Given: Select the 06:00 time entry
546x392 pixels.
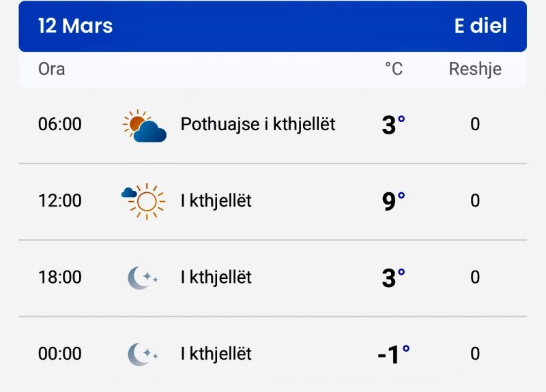Looking at the screenshot, I should pos(60,124).
